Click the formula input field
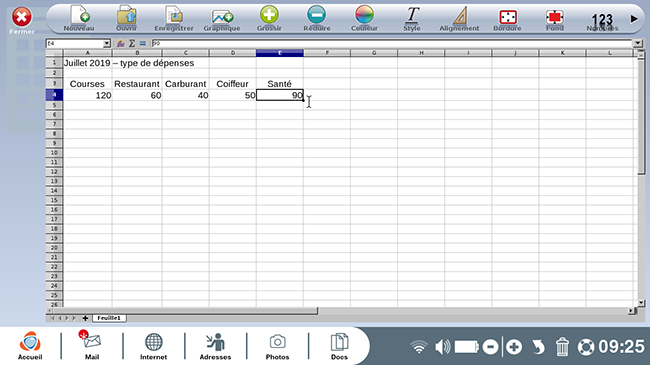The height and width of the screenshot is (365, 650). [x=392, y=43]
